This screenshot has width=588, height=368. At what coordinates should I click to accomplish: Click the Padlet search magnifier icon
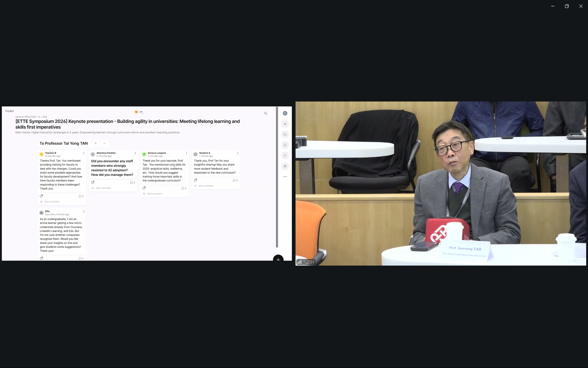point(266,113)
